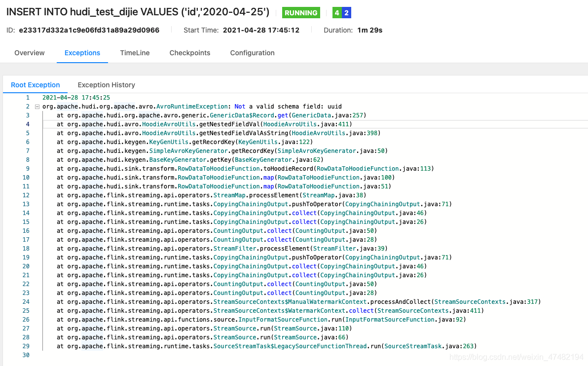Screen dimensions: 588x366
Task: Click the RowDataToHoodieFunction.toHoodieRecord stack line
Action: click(245, 168)
